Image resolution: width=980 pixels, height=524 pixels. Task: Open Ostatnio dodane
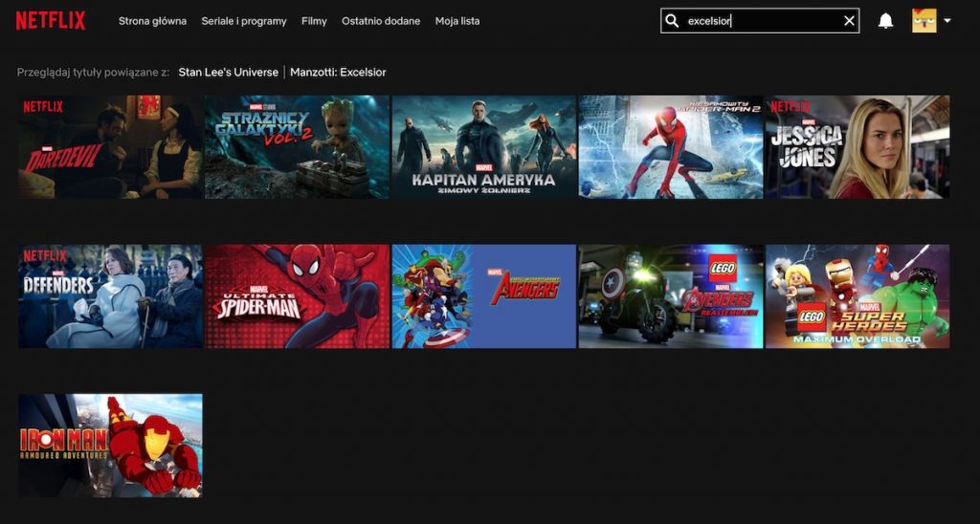[381, 21]
